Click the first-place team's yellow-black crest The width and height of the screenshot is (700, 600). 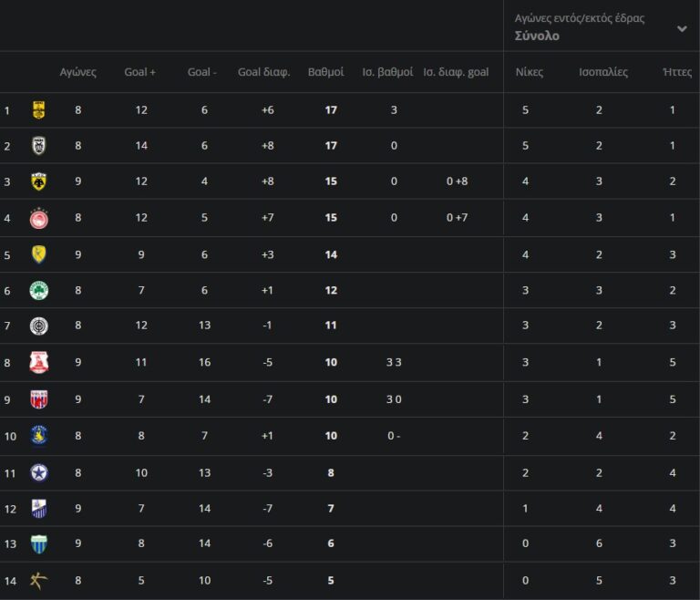pyautogui.click(x=39, y=110)
